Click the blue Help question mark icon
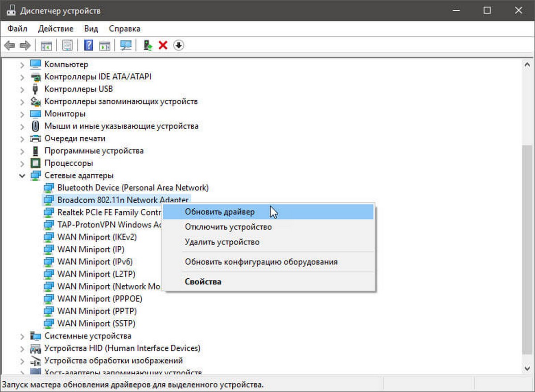 89,45
